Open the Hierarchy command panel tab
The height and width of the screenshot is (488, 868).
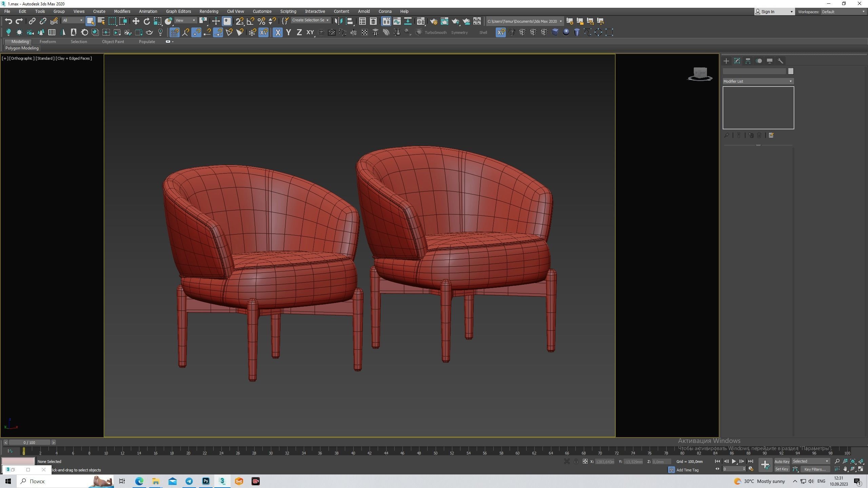pos(748,61)
